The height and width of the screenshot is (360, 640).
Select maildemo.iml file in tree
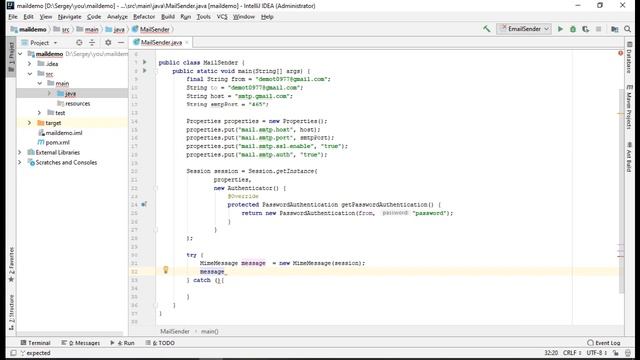pyautogui.click(x=64, y=133)
